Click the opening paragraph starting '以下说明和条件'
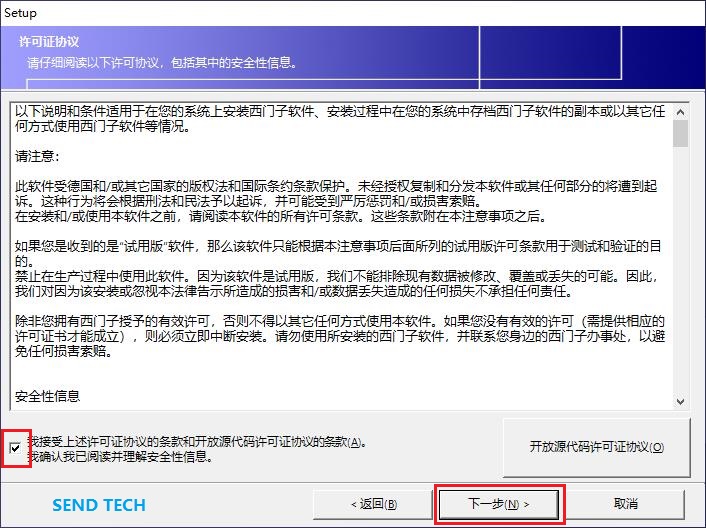 click(340, 118)
